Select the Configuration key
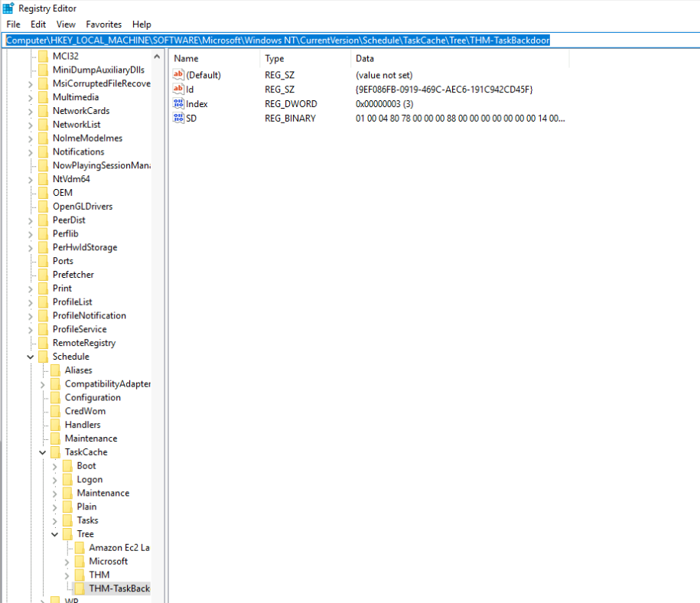 tap(93, 397)
